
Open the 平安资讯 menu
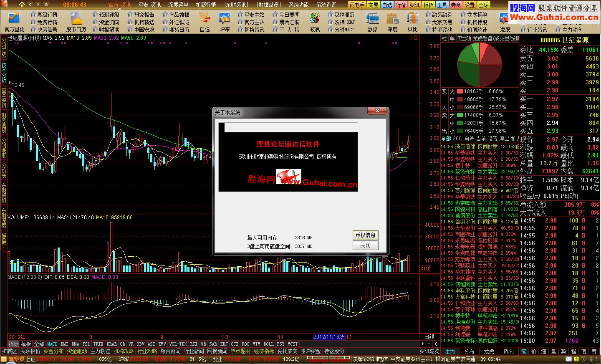point(150,5)
